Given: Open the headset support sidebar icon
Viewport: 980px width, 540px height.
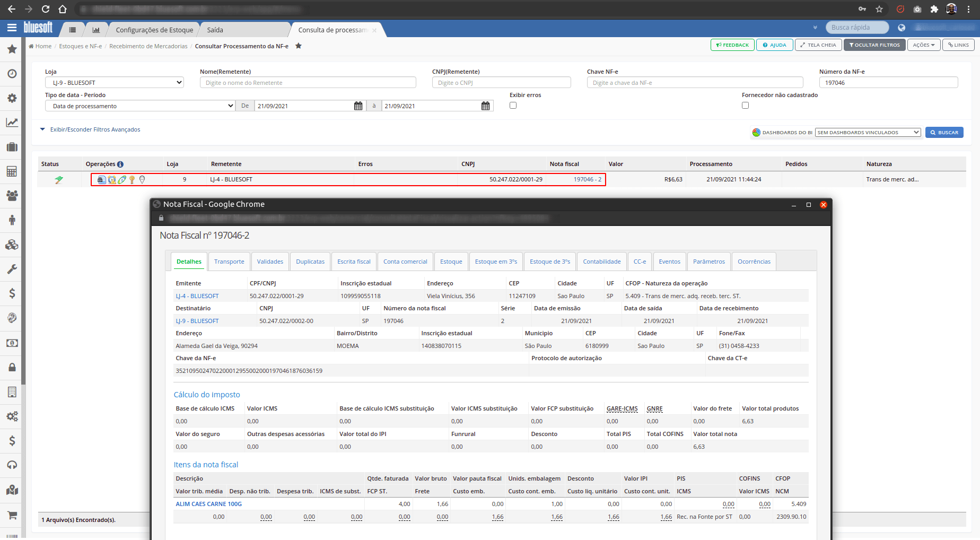Looking at the screenshot, I should [12, 465].
